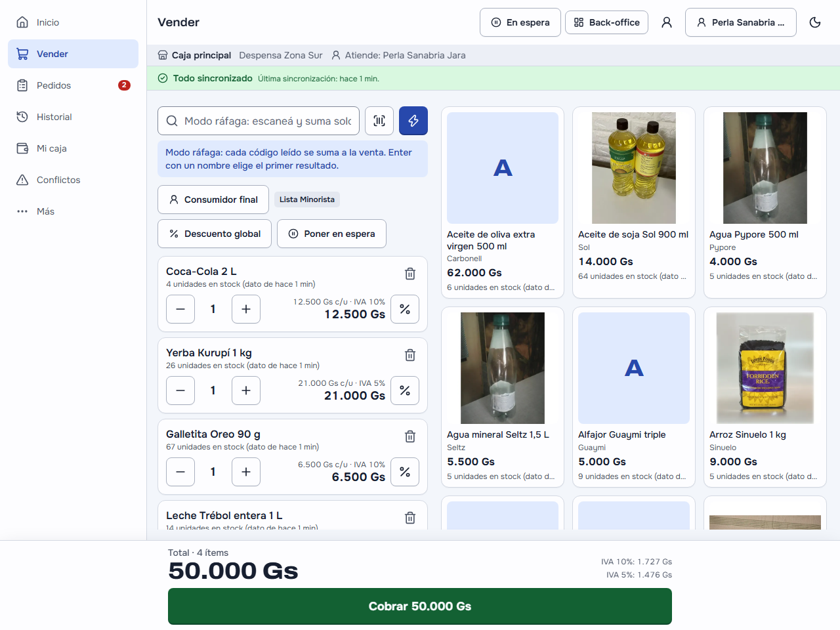Click the barcode scanner icon button
Screen dimensions: 840x630
click(x=379, y=121)
